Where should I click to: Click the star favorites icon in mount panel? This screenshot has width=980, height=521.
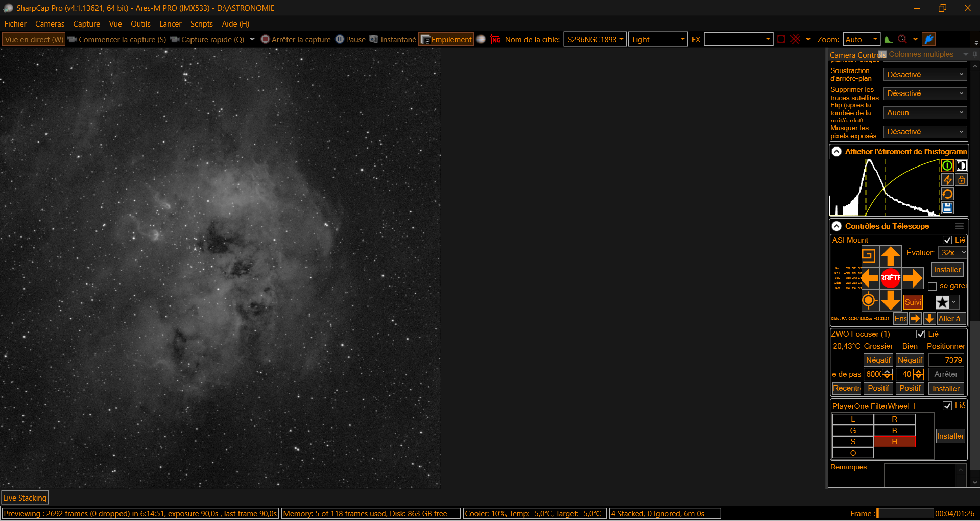coord(942,302)
